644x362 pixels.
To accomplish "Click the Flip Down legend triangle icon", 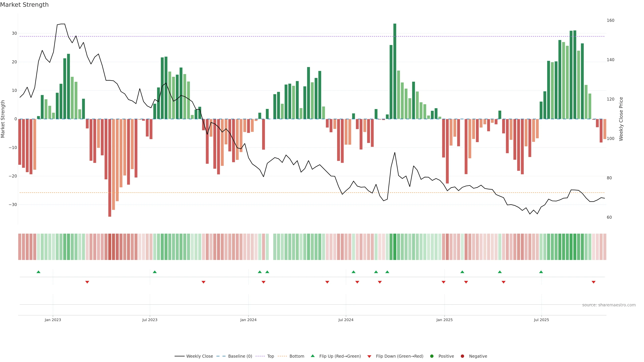I will (x=369, y=356).
